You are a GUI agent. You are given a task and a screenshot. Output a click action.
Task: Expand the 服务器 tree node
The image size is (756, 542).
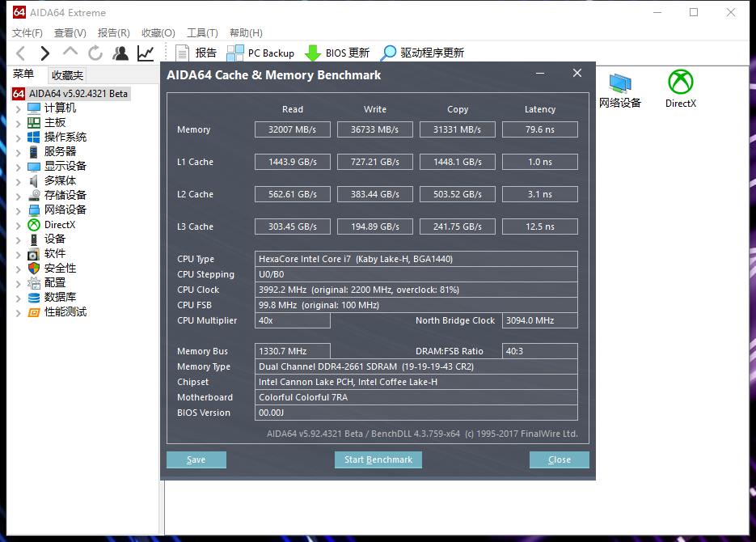click(19, 153)
